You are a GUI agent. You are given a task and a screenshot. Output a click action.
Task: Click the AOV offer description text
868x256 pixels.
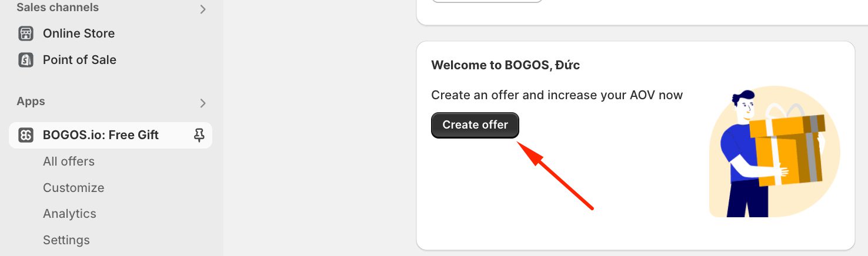[x=556, y=95]
